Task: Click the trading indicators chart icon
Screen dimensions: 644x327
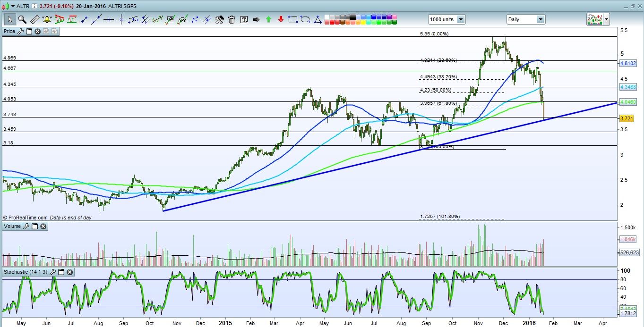Action: [594, 19]
